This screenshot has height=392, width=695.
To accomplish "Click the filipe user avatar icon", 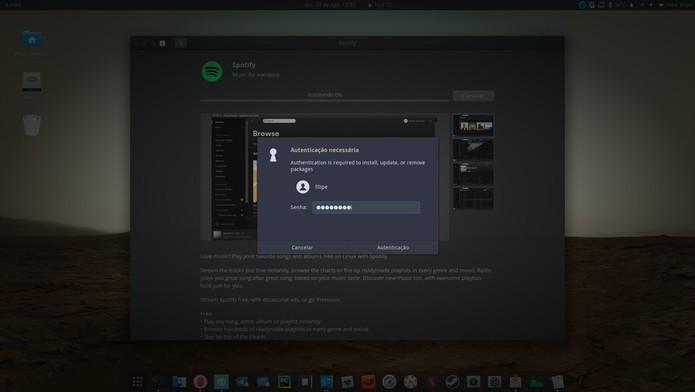I will (303, 187).
